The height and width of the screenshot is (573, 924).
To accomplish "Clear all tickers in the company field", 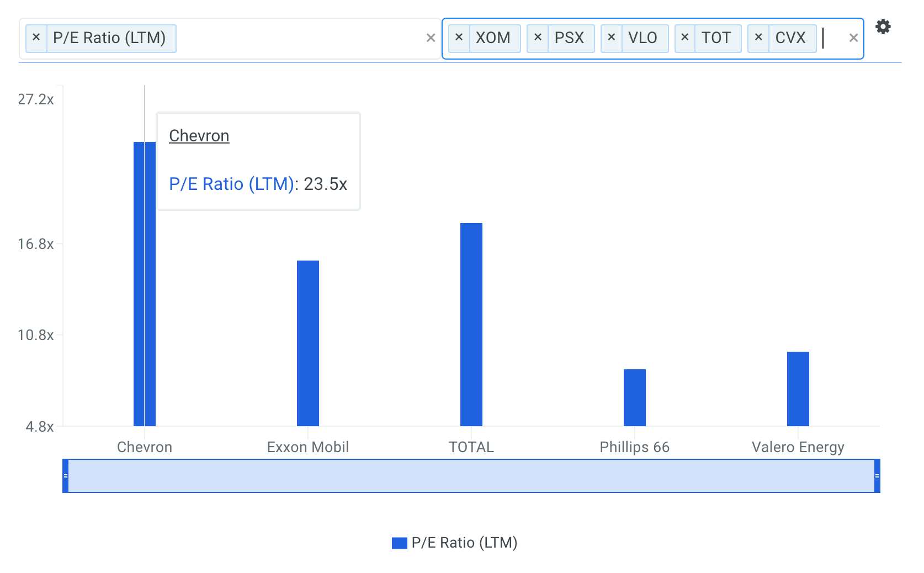I will point(853,38).
